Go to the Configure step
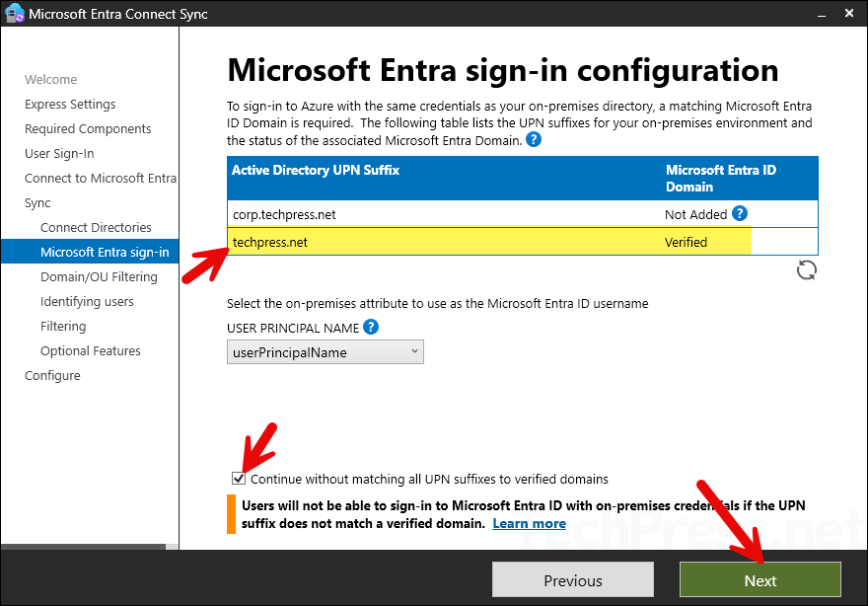The height and width of the screenshot is (606, 868). pyautogui.click(x=52, y=375)
